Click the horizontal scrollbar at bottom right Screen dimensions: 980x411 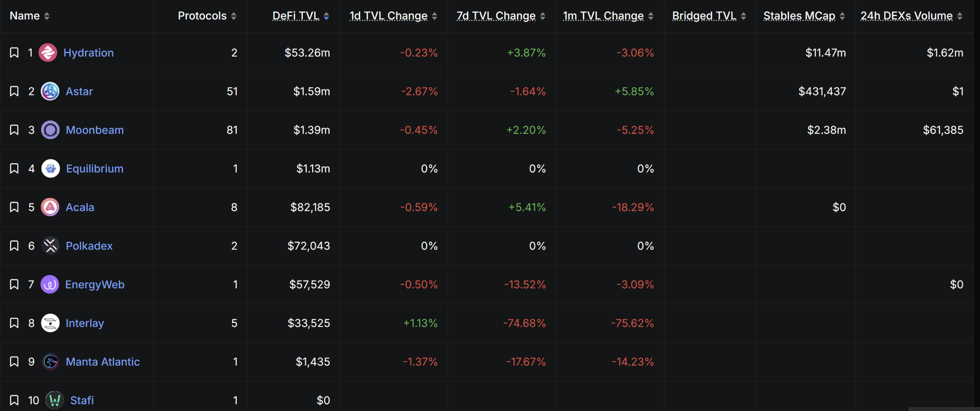944,409
